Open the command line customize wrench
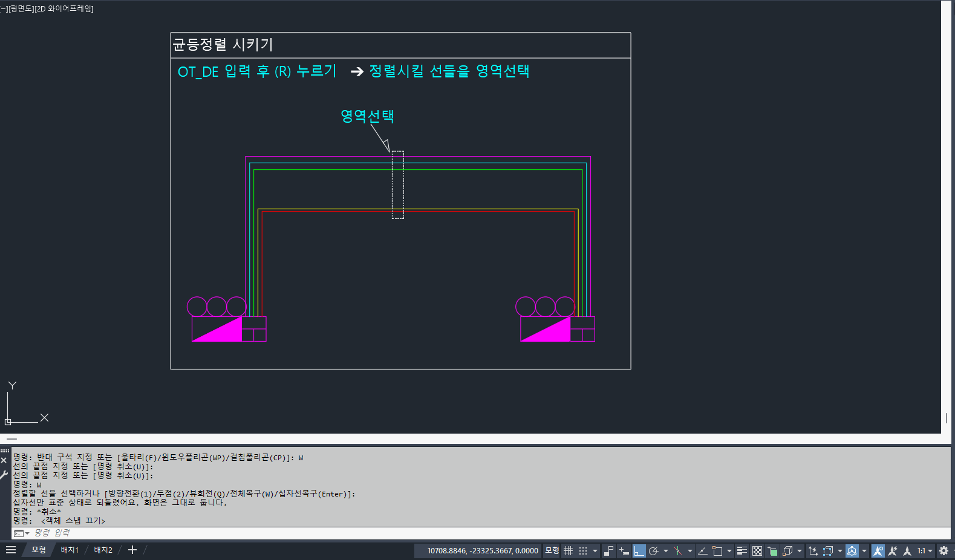The height and width of the screenshot is (560, 955). click(x=4, y=475)
